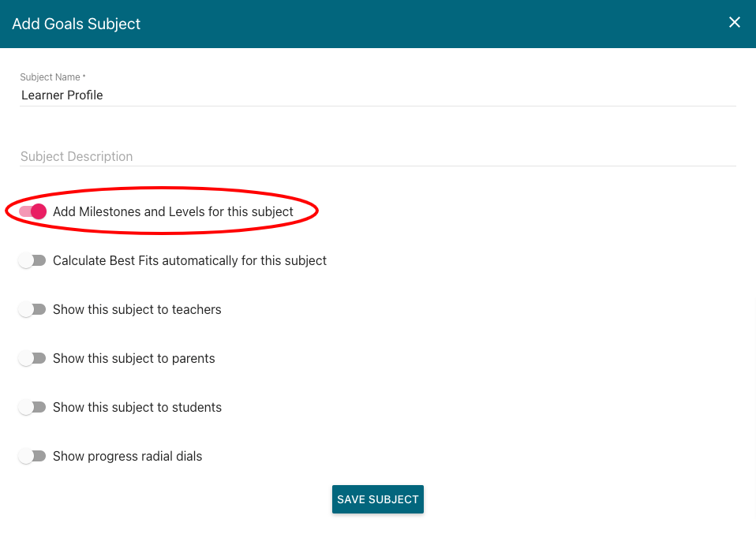Click the 'Learner Profile' text in the name field
The height and width of the screenshot is (534, 756).
[62, 95]
